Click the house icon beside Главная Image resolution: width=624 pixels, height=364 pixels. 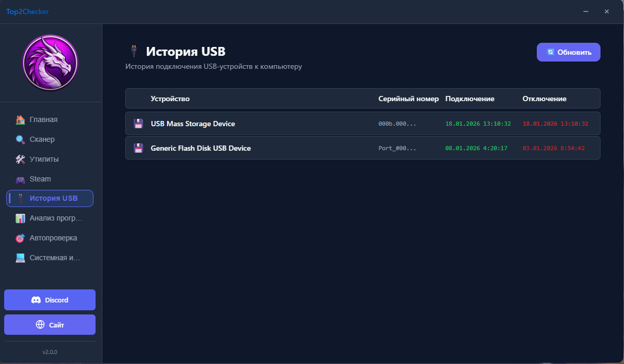coord(20,120)
